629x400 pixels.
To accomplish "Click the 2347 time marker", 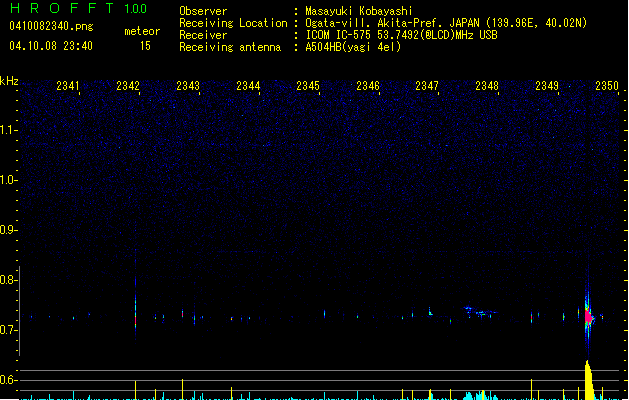I will click(427, 86).
